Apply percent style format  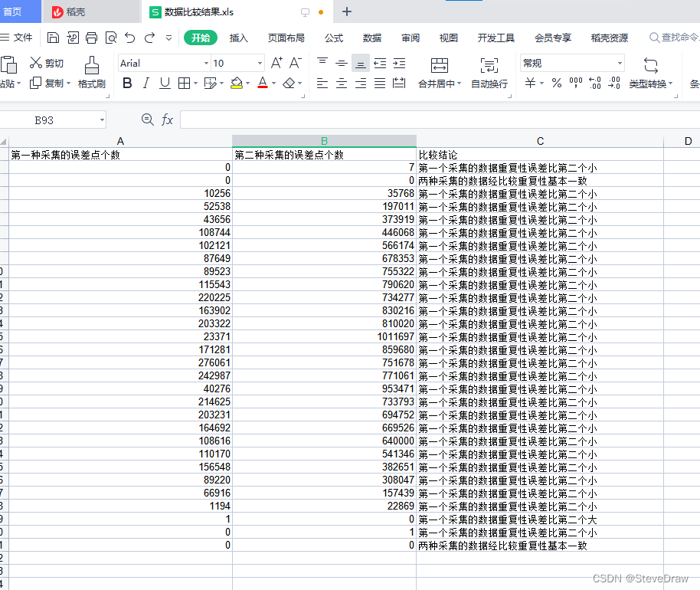click(557, 83)
